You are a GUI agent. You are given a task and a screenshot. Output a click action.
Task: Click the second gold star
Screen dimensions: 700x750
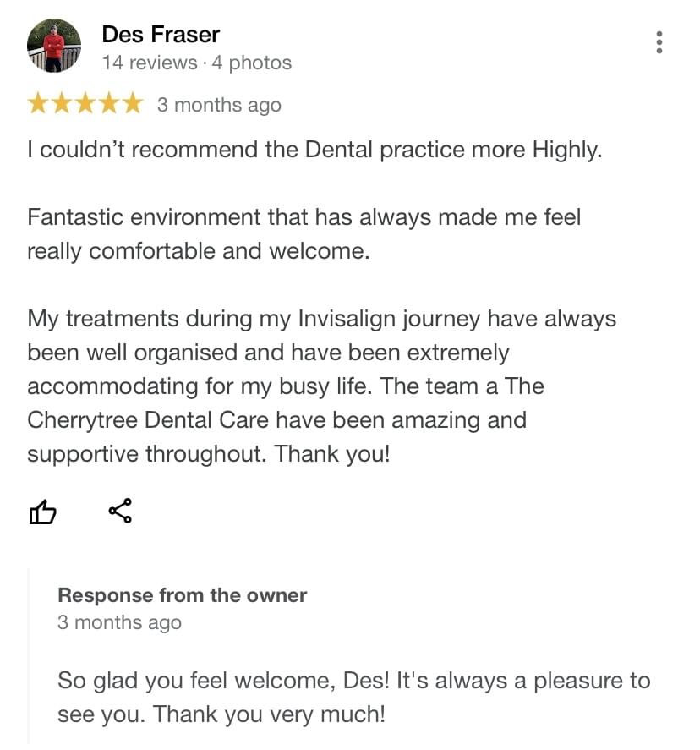point(62,105)
